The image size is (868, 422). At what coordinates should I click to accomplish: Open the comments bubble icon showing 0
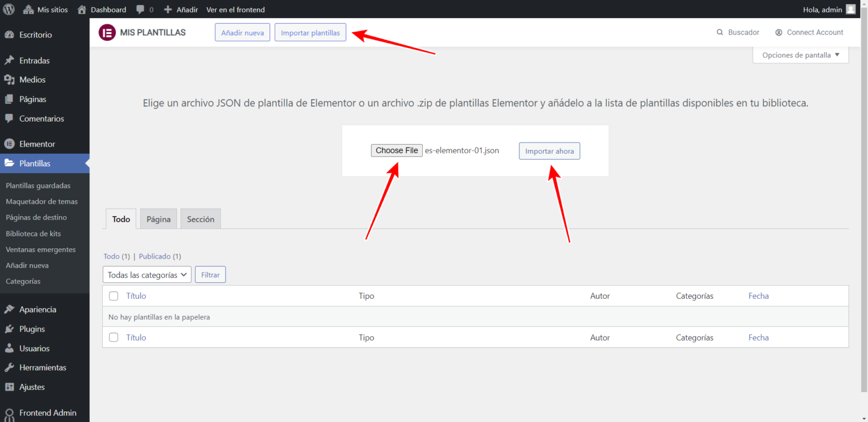tap(140, 9)
